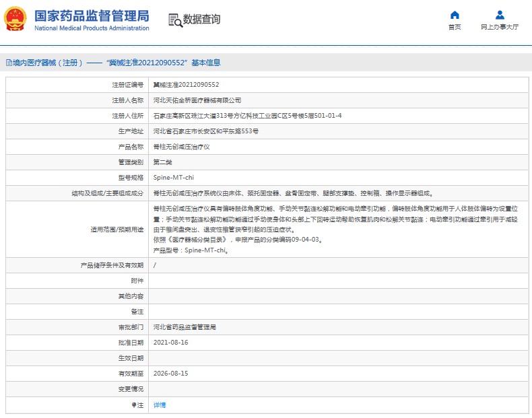The image size is (532, 418).
Task: Click the 有效期至 row label
Action: point(131,374)
